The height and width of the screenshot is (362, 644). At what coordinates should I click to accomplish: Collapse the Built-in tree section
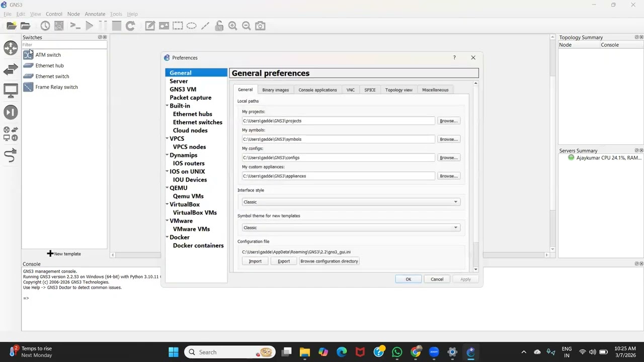(x=167, y=106)
